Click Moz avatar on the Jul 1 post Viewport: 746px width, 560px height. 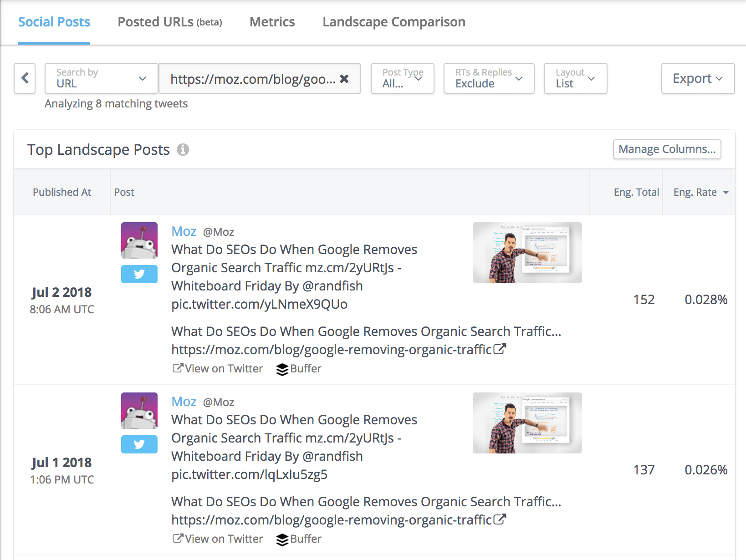pos(139,411)
